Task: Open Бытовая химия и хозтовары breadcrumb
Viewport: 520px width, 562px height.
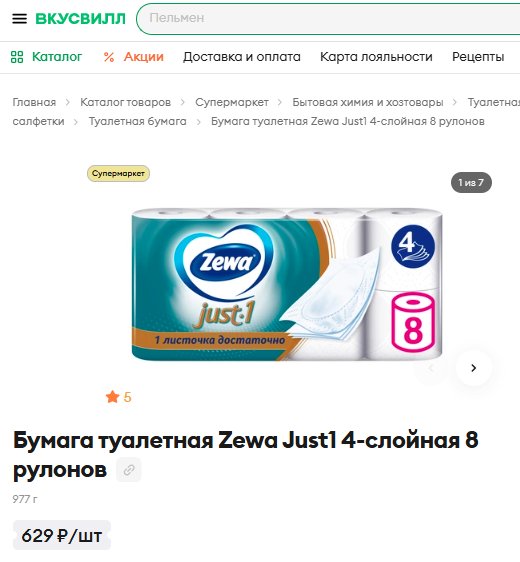Action: pyautogui.click(x=368, y=102)
